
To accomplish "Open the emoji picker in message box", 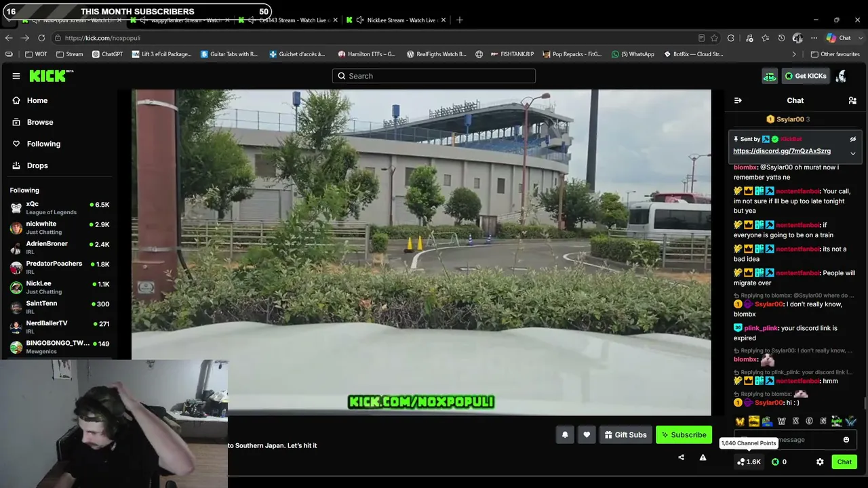I will (x=846, y=440).
